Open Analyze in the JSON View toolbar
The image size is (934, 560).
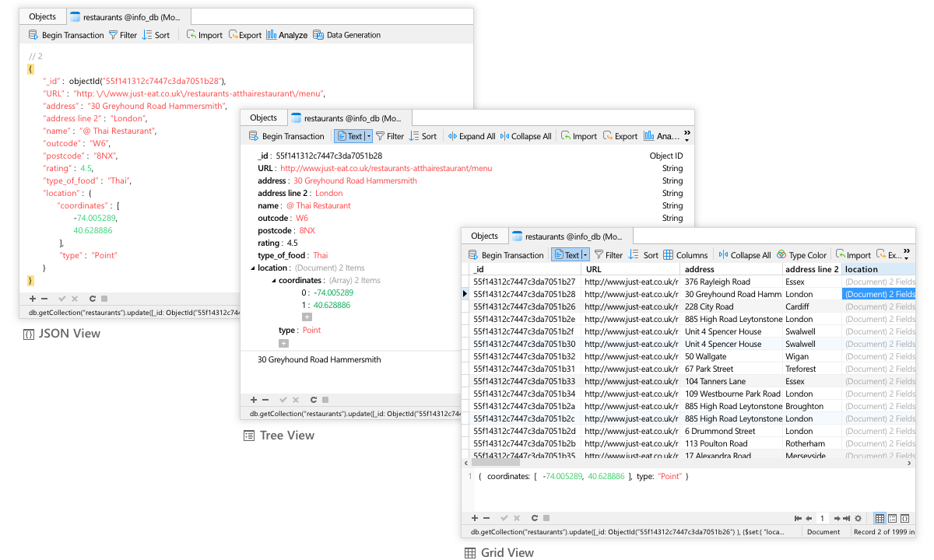pos(286,35)
